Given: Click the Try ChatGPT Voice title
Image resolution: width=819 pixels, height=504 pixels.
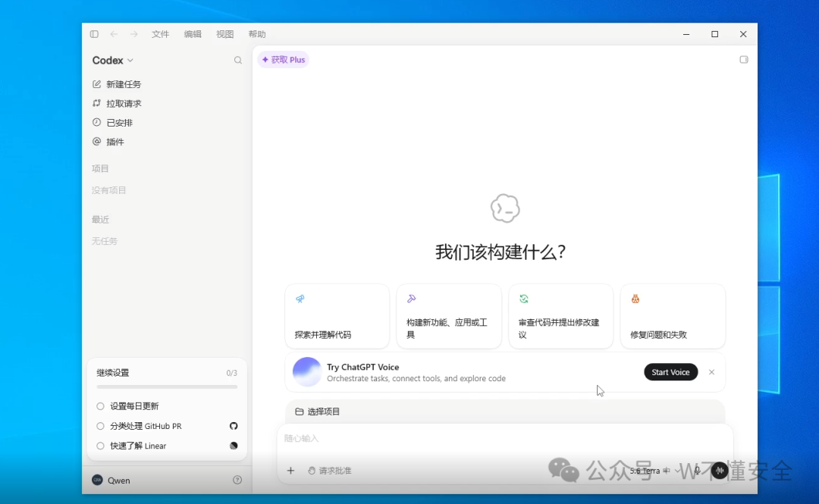Looking at the screenshot, I should [363, 367].
